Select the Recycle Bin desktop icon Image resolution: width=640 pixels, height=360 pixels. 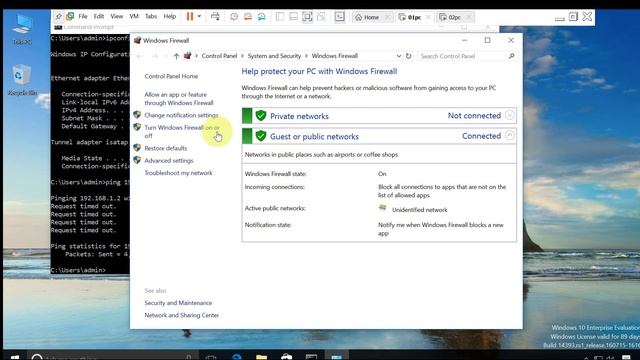tap(22, 80)
